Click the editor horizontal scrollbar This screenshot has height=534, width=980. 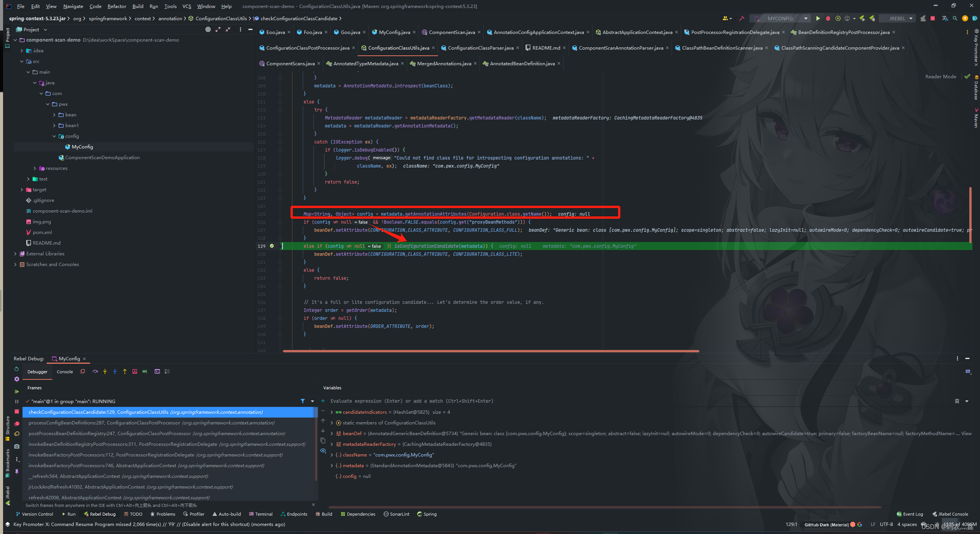(491, 351)
